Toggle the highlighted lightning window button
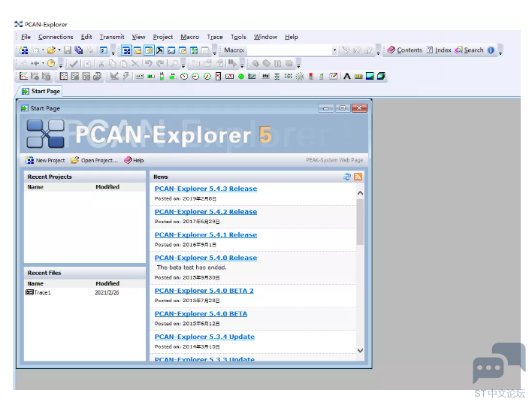The image size is (532, 405). click(149, 50)
